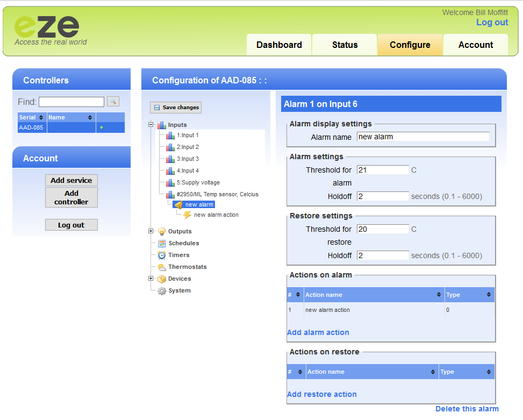Click the search magnifier icon beside Find
Viewport: 523px width, 420px height.
point(113,101)
